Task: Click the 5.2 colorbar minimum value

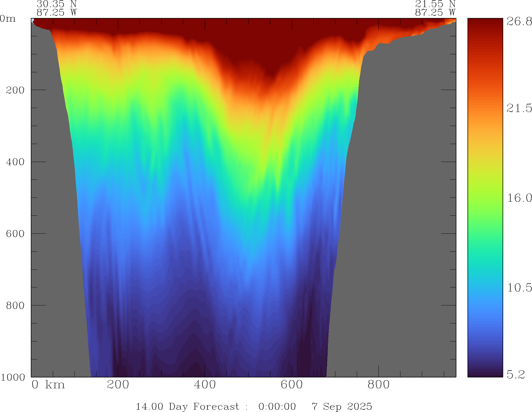Action: click(x=516, y=374)
